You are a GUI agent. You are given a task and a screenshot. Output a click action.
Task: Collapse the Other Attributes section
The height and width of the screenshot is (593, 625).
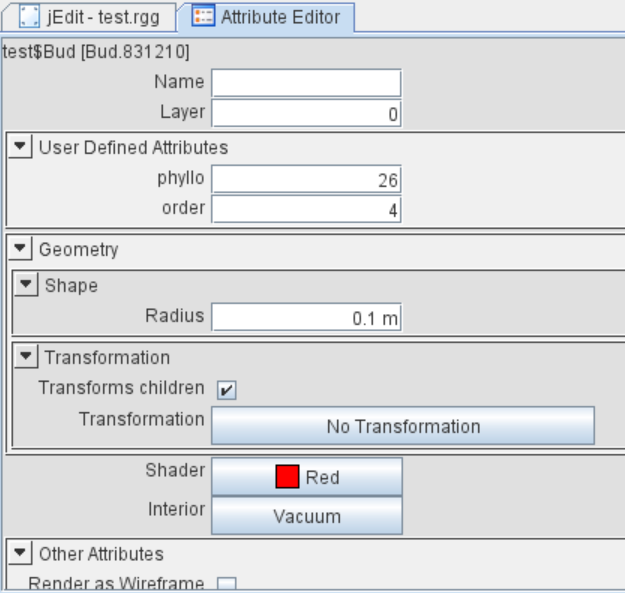(21, 553)
